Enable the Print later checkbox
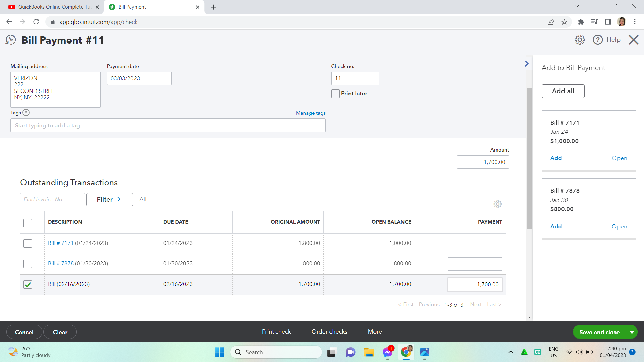Screen dimensions: 644x362 pos(335,94)
